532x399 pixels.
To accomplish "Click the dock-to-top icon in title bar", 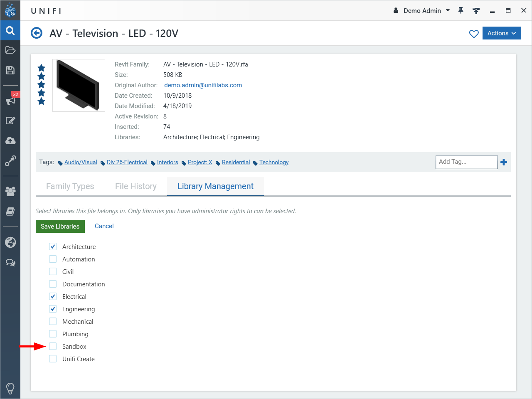I will click(476, 11).
